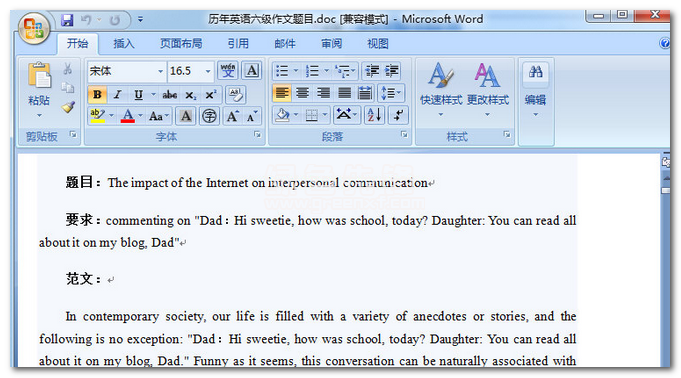The width and height of the screenshot is (681, 378).
Task: Increase paragraph indent
Action: 391,70
